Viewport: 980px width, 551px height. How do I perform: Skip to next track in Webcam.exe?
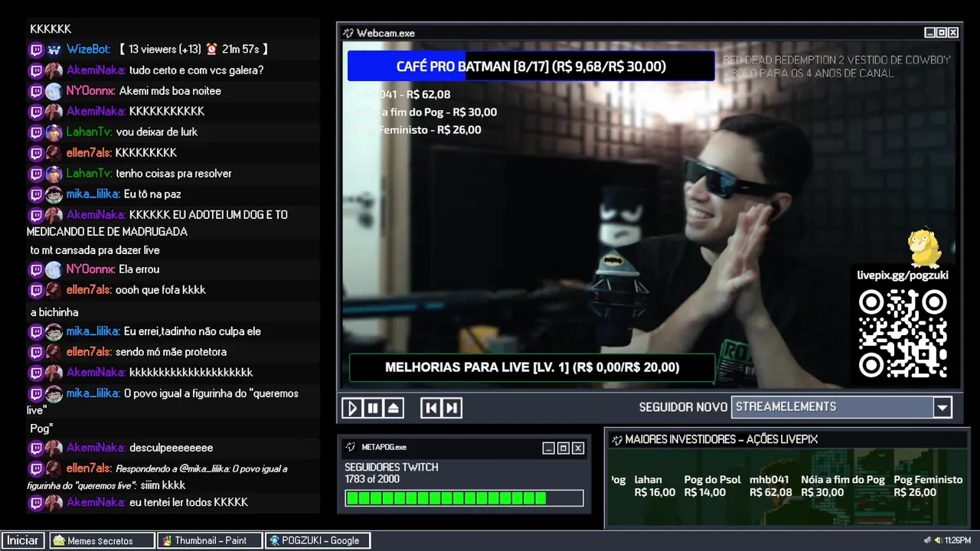pos(452,408)
